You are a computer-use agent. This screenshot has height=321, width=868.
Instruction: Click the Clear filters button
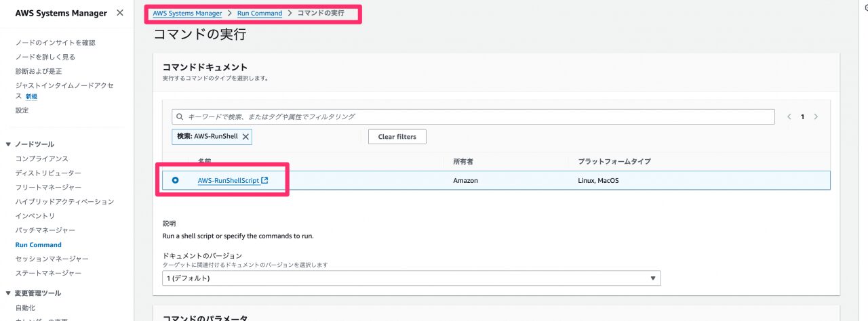coord(397,136)
